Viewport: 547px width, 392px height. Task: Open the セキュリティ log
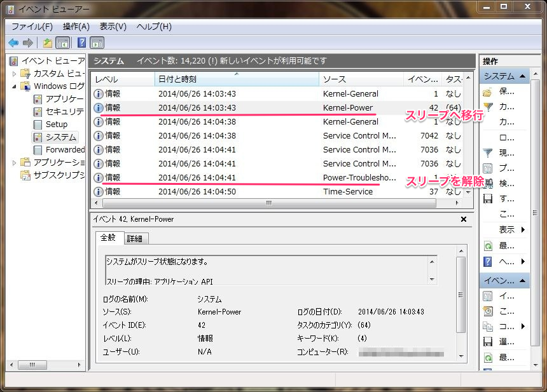click(x=59, y=112)
